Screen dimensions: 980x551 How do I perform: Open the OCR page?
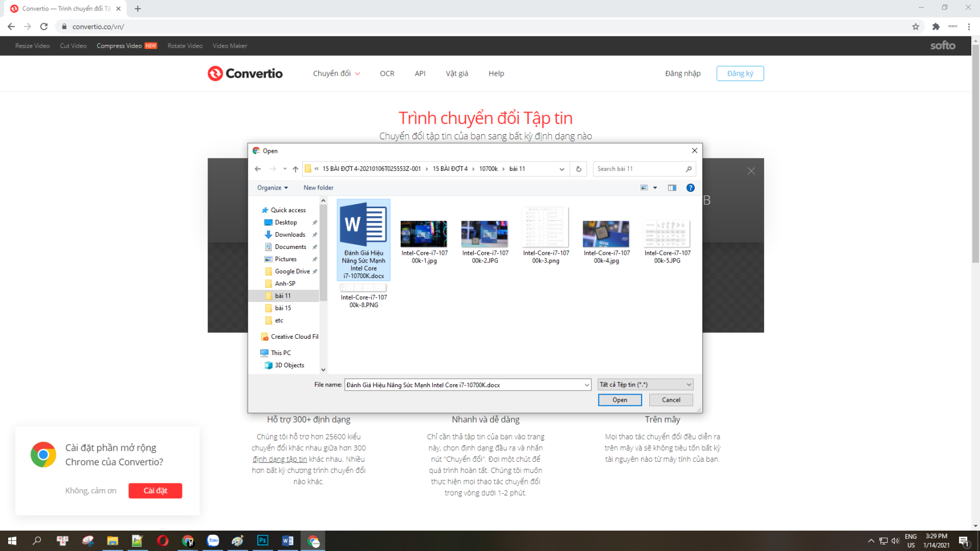click(387, 73)
